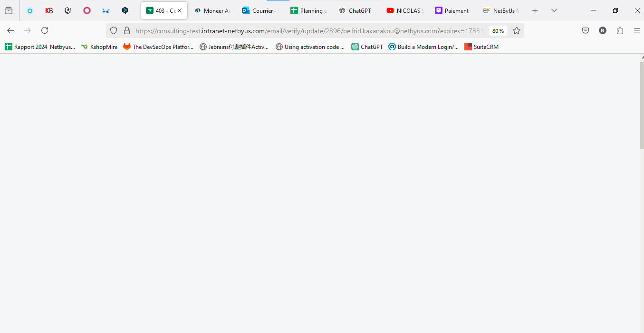The height and width of the screenshot is (333, 644).
Task: Click the URL address field
Action: coord(309,31)
